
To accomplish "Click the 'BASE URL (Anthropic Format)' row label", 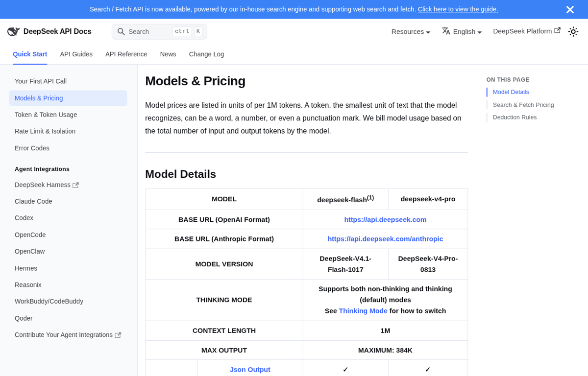I will pos(224,239).
